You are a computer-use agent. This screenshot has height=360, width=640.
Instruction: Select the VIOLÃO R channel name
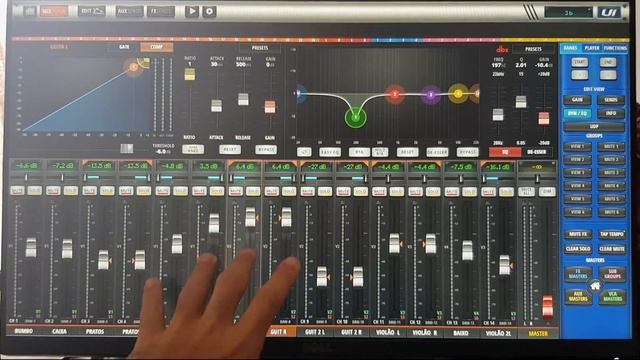pos(424,333)
